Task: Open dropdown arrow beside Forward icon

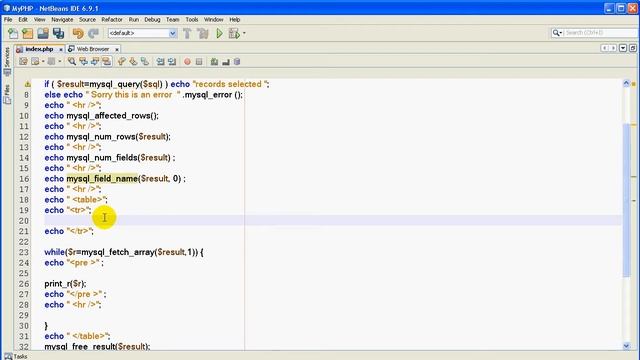Action: 60,62
